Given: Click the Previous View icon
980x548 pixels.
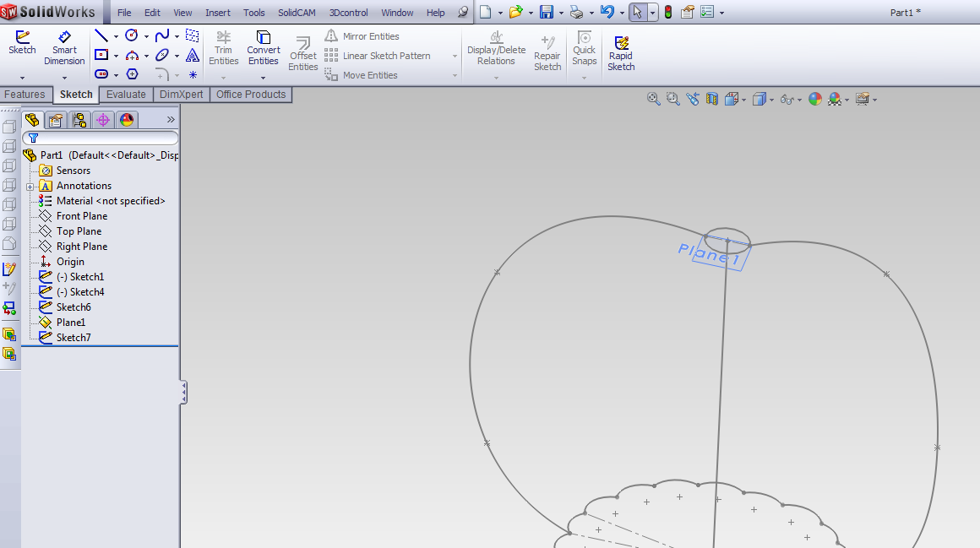Looking at the screenshot, I should point(693,99).
